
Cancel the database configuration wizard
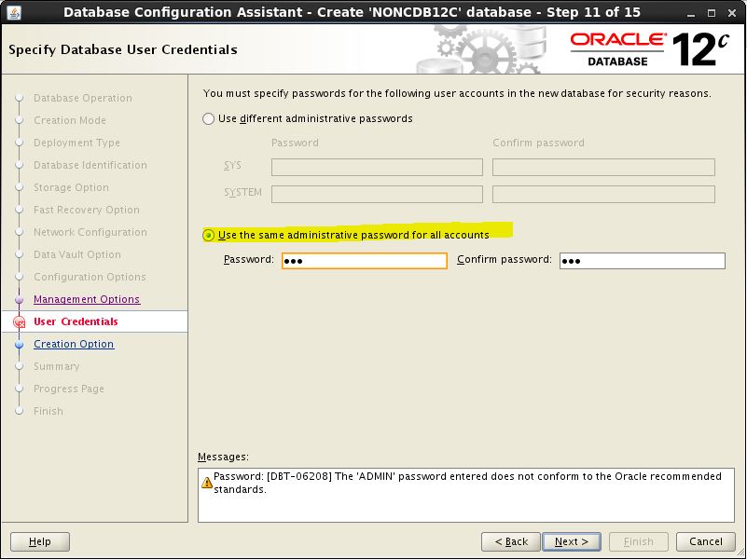point(705,541)
